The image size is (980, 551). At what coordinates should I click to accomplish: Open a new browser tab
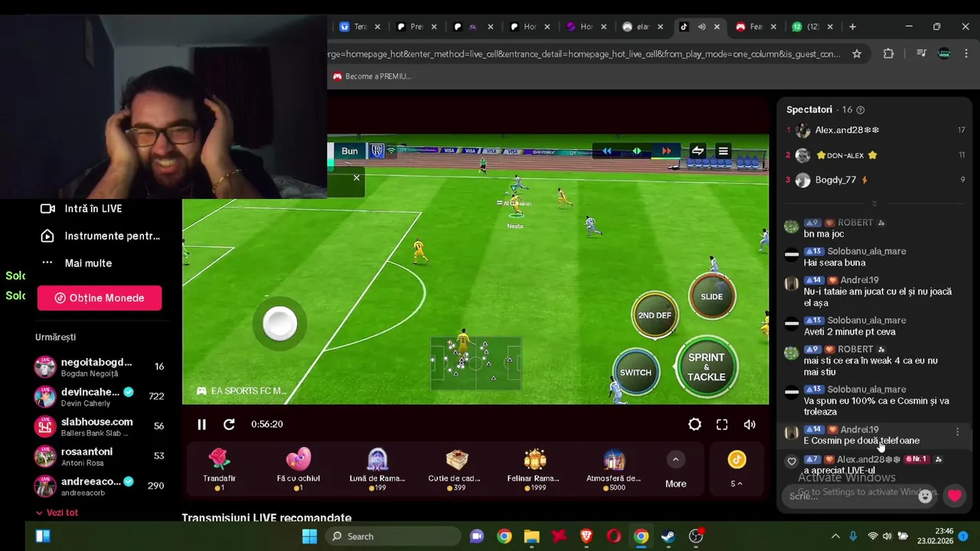(852, 27)
